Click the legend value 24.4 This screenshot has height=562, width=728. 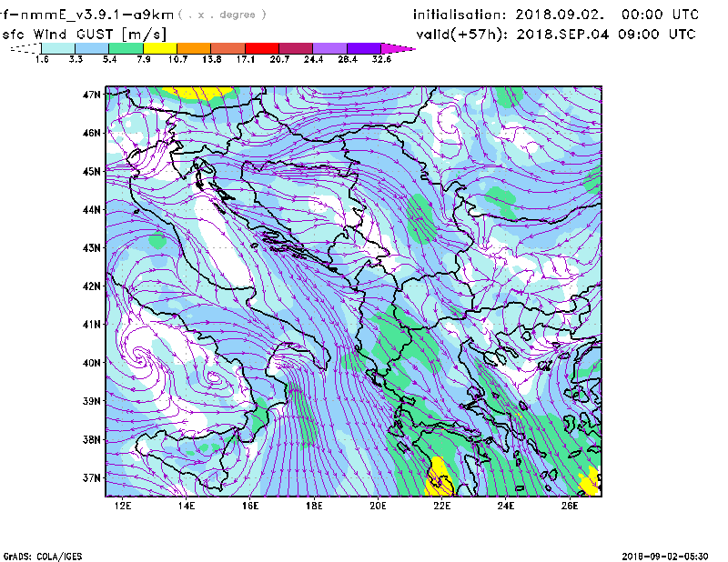313,59
